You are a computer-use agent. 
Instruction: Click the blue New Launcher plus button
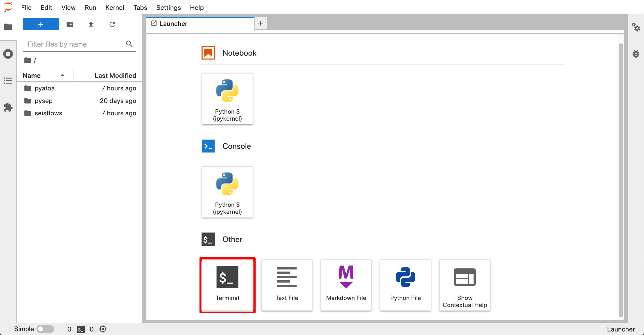[x=41, y=24]
